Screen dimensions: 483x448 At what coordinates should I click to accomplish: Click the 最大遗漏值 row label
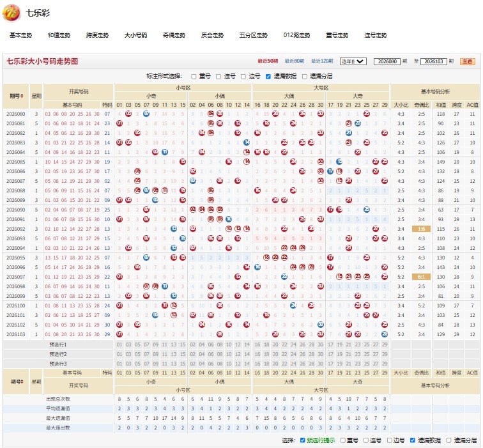click(58, 418)
